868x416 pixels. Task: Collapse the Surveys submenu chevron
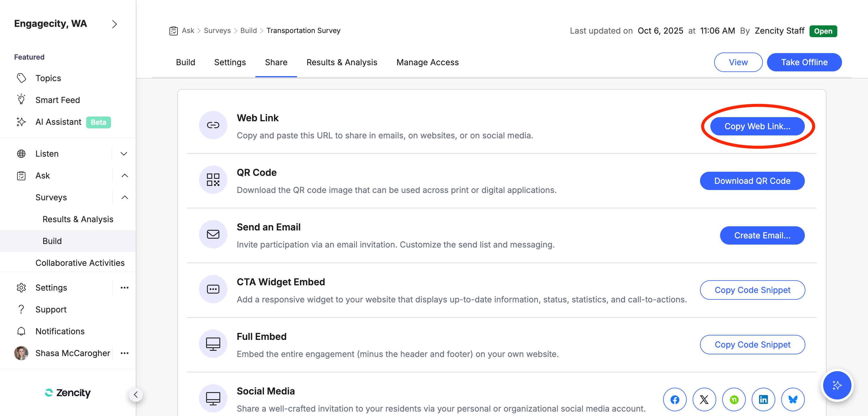[124, 197]
